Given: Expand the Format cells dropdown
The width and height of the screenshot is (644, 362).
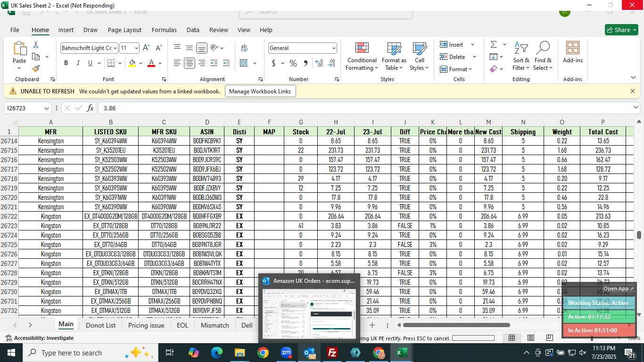Looking at the screenshot, I should coord(471,69).
